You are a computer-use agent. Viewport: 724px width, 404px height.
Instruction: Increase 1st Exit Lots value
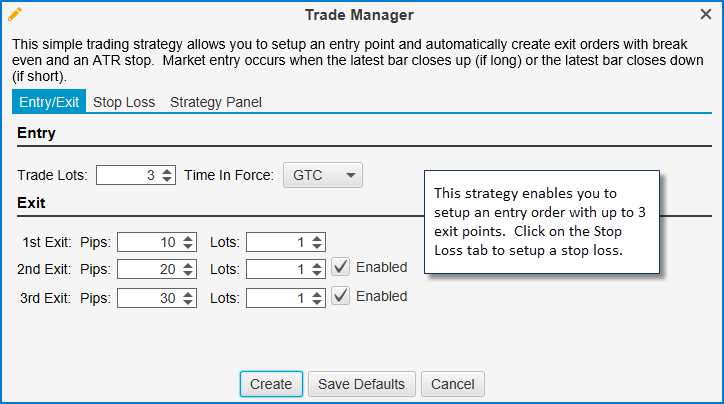point(317,237)
